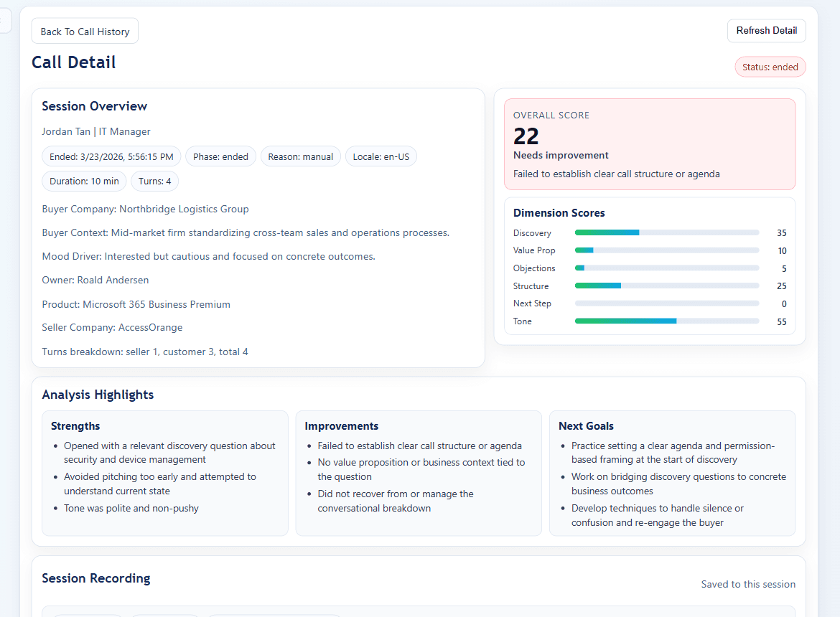Image resolution: width=840 pixels, height=617 pixels.
Task: Click the Phase: ended badge
Action: 220,156
